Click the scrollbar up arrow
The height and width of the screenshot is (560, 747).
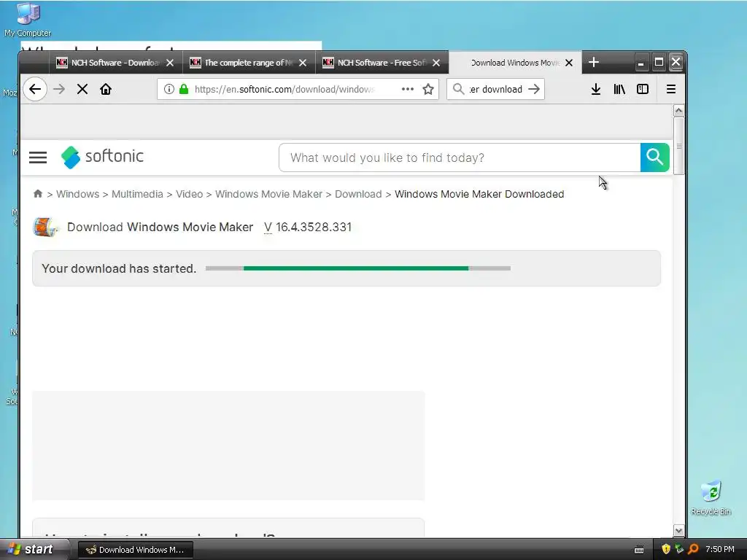tap(678, 111)
